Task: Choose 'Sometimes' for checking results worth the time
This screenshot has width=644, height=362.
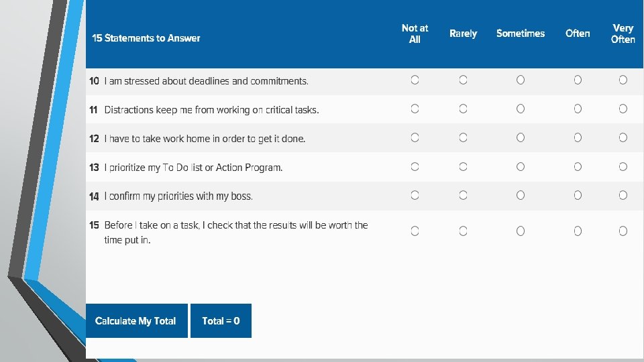Action: click(521, 231)
